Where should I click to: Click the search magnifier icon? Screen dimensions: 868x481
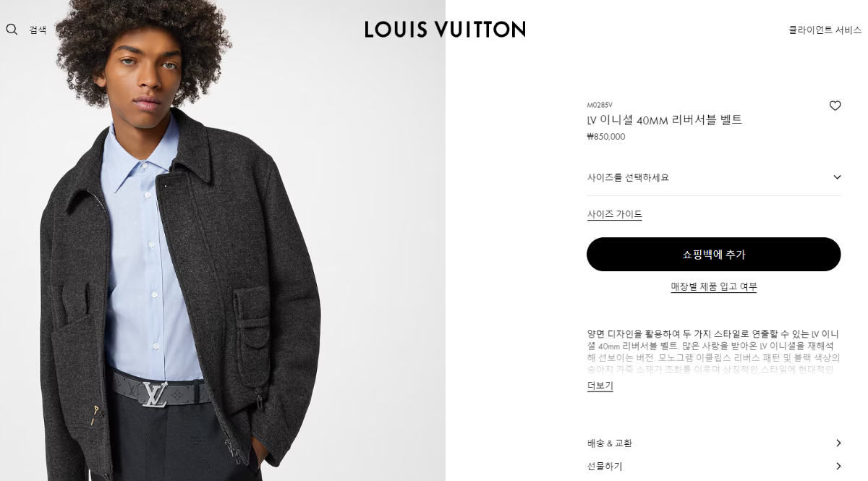click(12, 30)
